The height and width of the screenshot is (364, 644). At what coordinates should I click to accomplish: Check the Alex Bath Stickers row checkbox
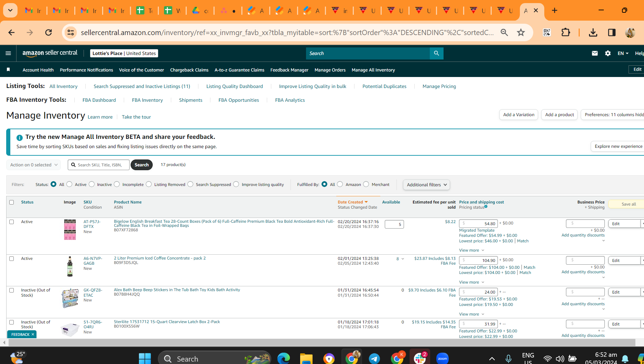12,290
